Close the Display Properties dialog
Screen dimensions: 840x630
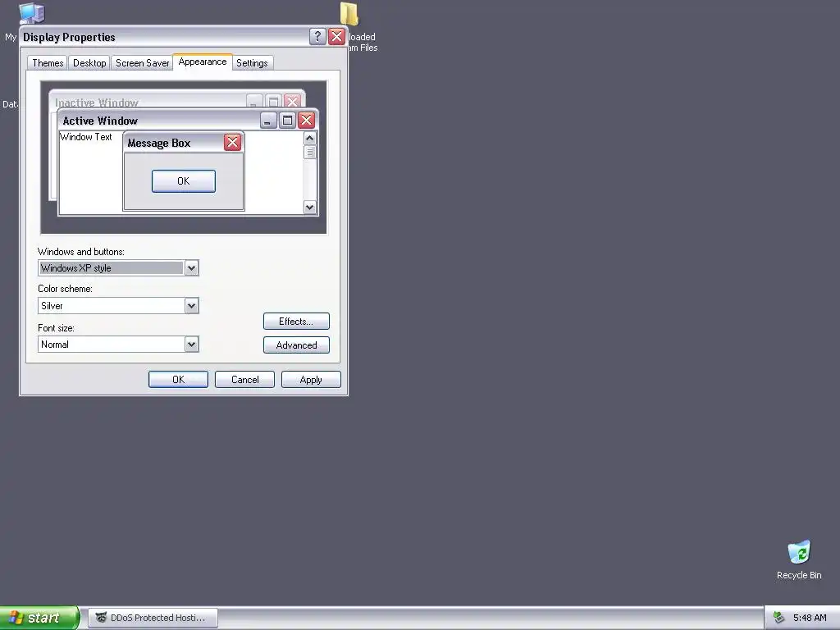coord(336,36)
